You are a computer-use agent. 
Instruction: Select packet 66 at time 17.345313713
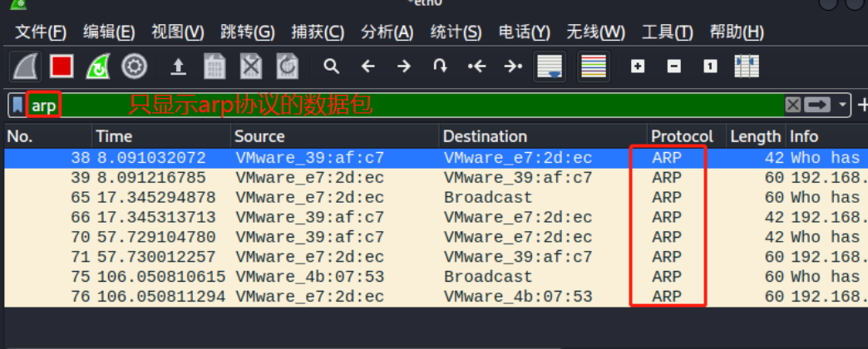coord(436,218)
